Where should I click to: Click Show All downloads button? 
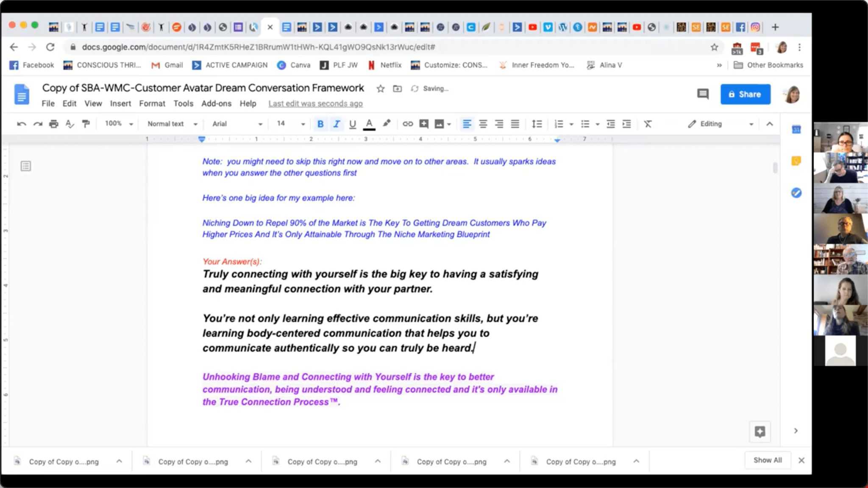[x=768, y=460]
